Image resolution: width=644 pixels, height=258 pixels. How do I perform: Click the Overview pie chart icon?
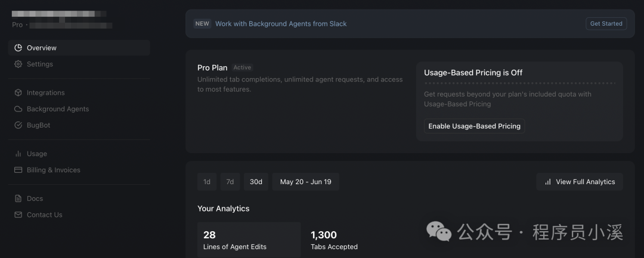pyautogui.click(x=18, y=48)
